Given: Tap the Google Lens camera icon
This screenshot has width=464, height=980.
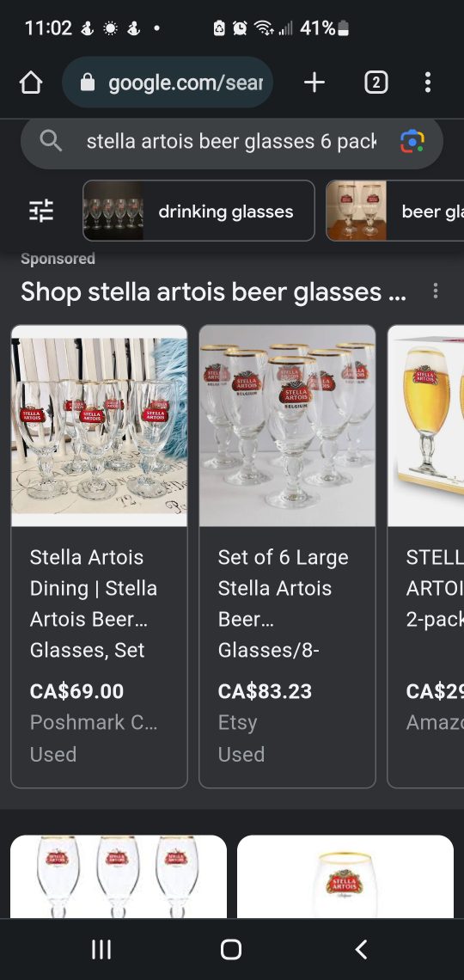Looking at the screenshot, I should pos(412,142).
